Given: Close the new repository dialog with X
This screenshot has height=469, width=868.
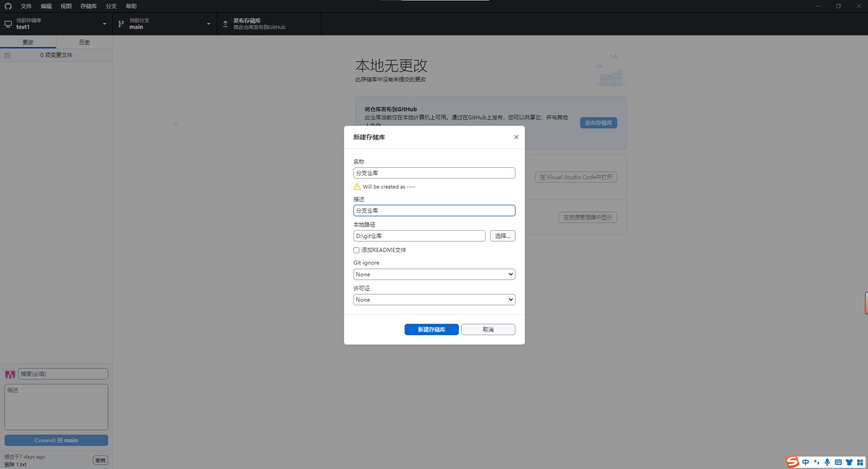Looking at the screenshot, I should pos(516,137).
